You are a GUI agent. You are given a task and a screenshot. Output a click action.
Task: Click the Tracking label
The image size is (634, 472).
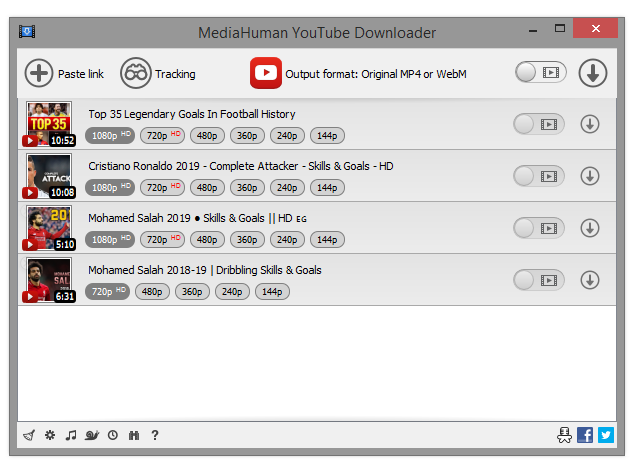(175, 74)
